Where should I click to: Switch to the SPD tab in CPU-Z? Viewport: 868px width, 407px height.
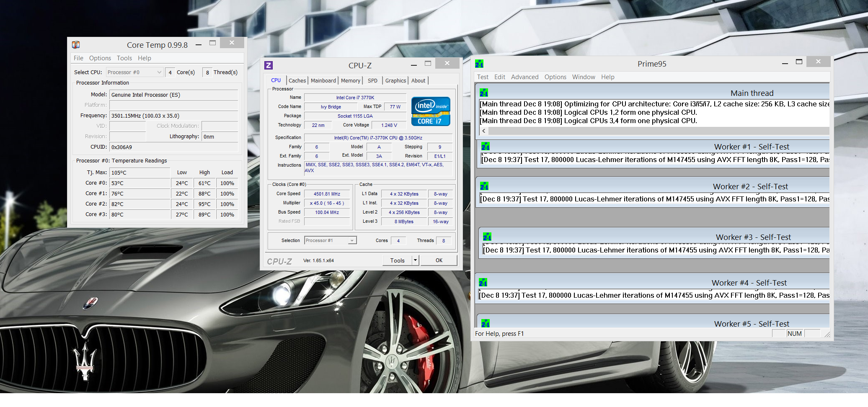373,81
